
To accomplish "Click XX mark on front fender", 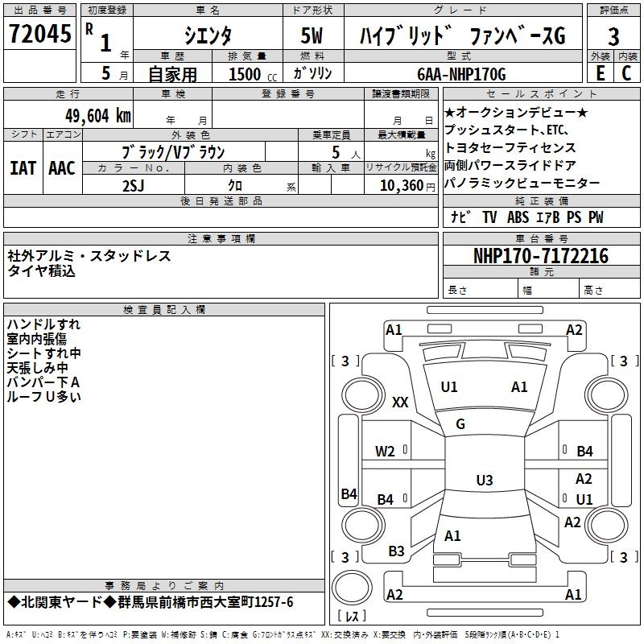I will (400, 402).
